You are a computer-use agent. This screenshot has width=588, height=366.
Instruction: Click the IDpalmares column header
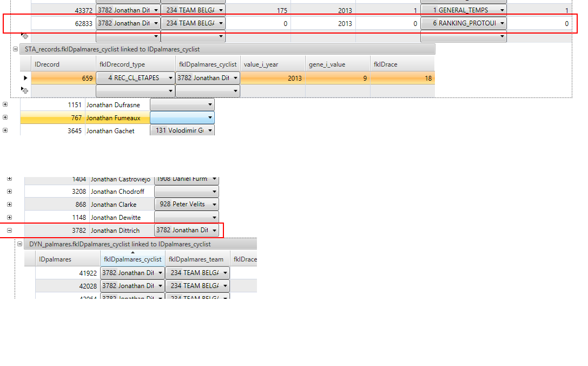coord(67,259)
